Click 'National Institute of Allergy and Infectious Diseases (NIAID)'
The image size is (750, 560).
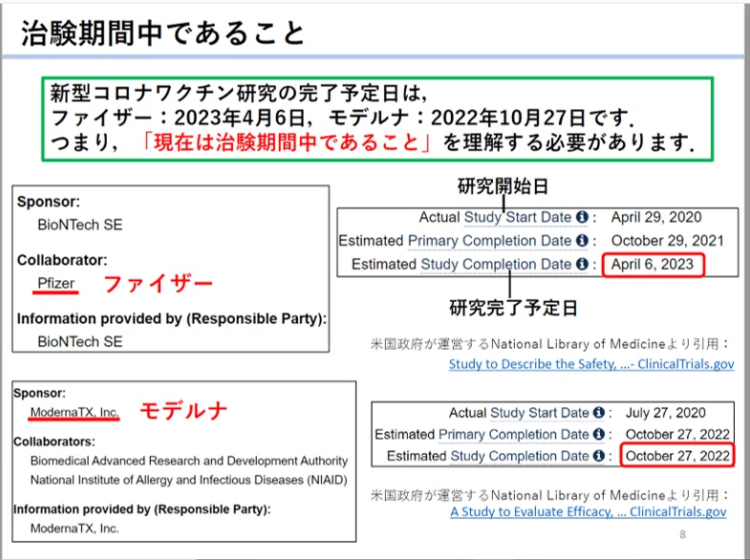click(189, 480)
